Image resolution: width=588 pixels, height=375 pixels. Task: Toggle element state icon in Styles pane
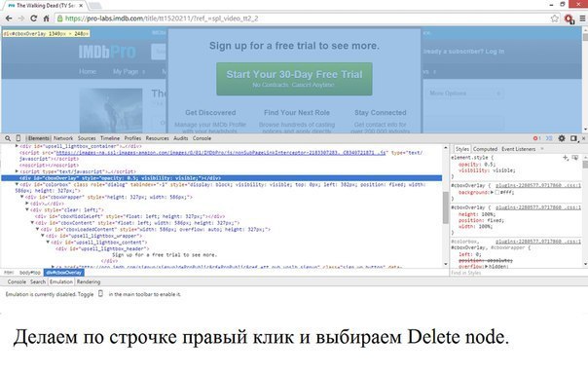tap(575, 158)
